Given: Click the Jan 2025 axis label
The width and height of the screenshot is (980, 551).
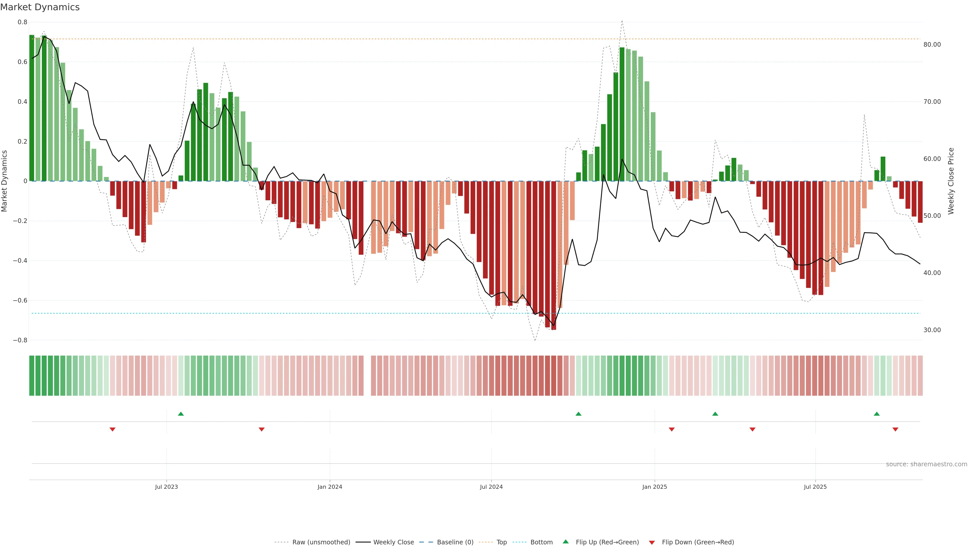Looking at the screenshot, I should [x=654, y=487].
